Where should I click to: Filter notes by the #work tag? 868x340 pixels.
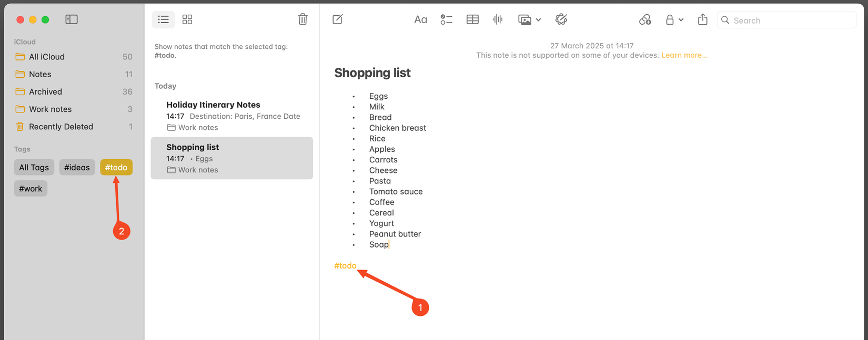coord(31,188)
